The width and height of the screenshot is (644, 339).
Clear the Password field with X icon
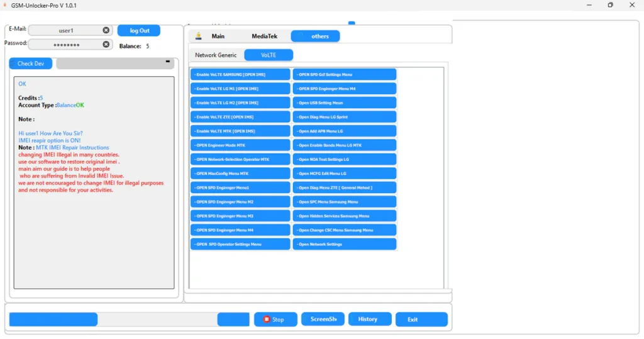coord(106,45)
